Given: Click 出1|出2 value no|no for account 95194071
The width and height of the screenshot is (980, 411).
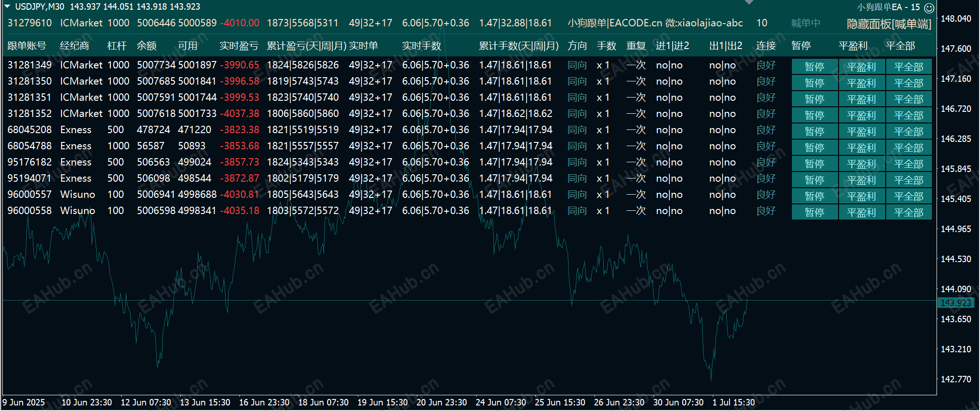Looking at the screenshot, I should [x=723, y=178].
